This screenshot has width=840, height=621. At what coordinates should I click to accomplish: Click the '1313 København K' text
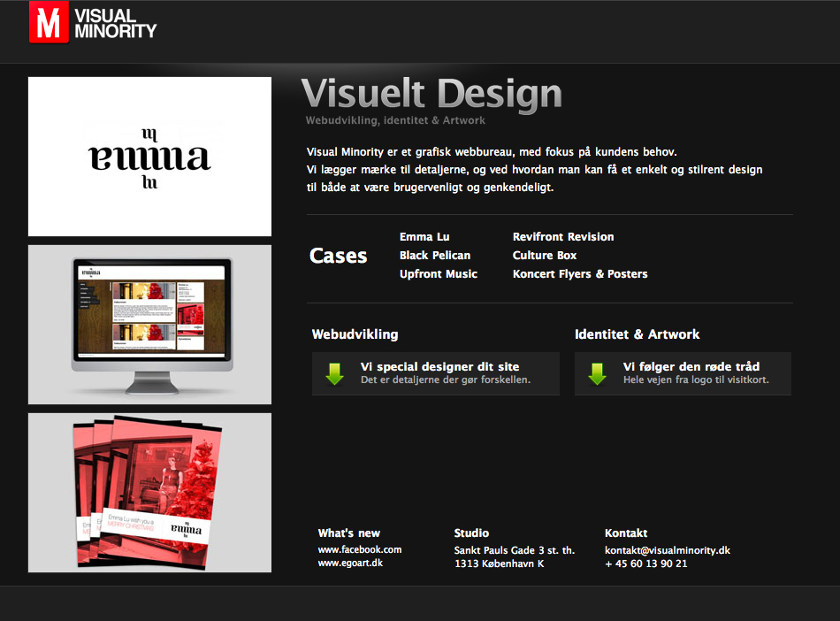pyautogui.click(x=500, y=563)
